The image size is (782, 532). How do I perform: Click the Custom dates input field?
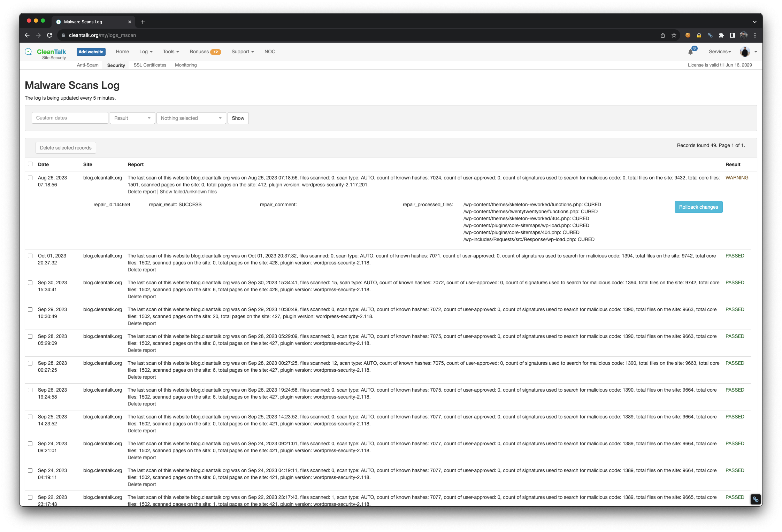point(70,118)
